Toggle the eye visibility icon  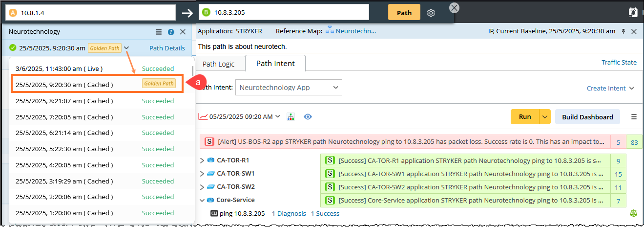coord(308,117)
